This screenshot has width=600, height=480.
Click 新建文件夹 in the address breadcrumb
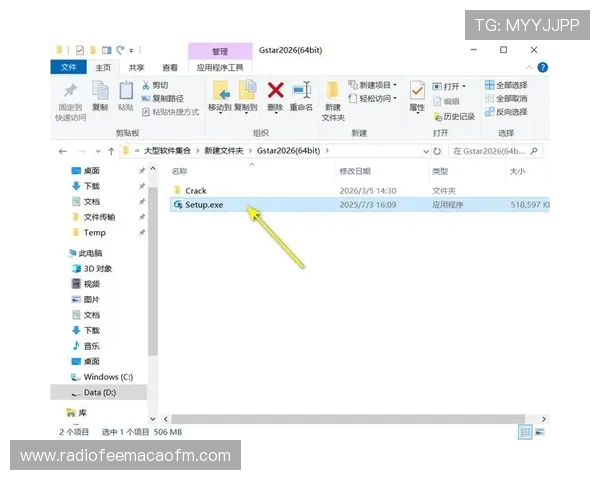click(x=224, y=151)
